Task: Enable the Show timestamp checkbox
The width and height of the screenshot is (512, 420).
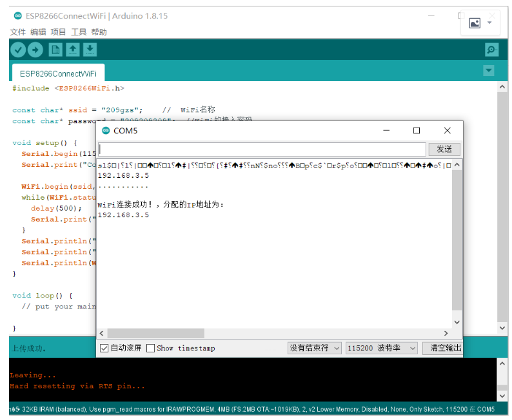Action: pos(150,348)
